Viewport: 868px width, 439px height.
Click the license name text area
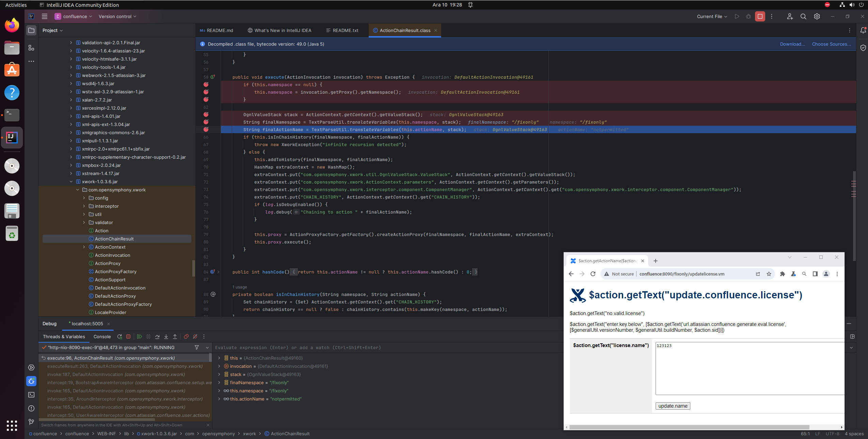(750, 369)
